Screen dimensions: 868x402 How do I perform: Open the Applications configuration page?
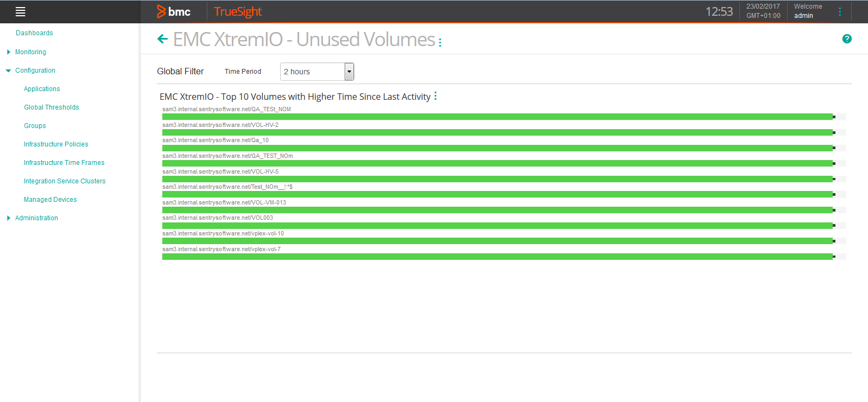point(42,89)
